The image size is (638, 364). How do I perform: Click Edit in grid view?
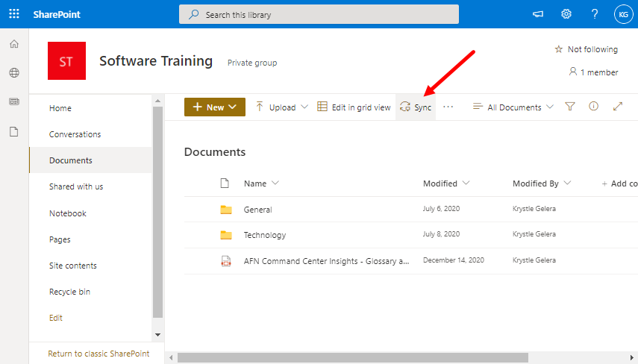coord(354,107)
